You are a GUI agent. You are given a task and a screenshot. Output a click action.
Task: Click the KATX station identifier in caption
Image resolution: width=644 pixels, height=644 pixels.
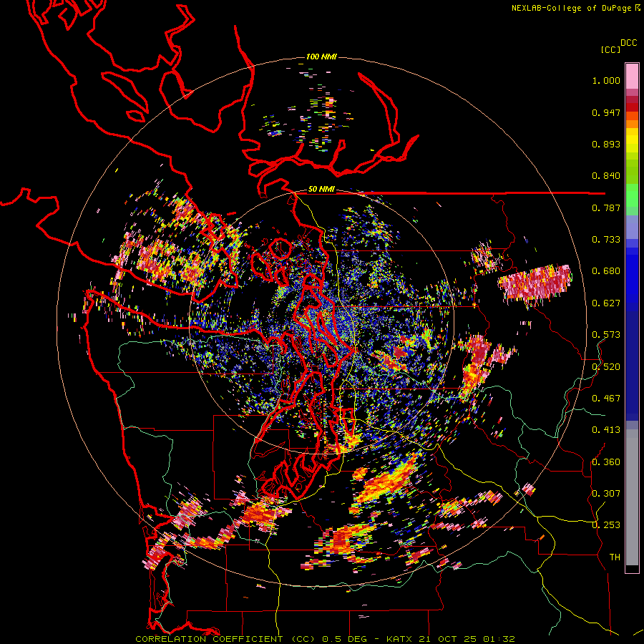[x=401, y=639]
